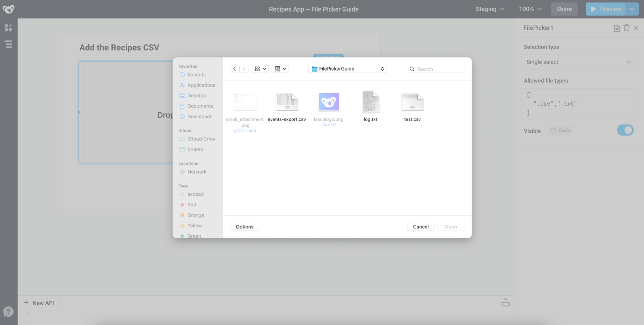
Task: Open help via the question mark icon
Action: 8,311
